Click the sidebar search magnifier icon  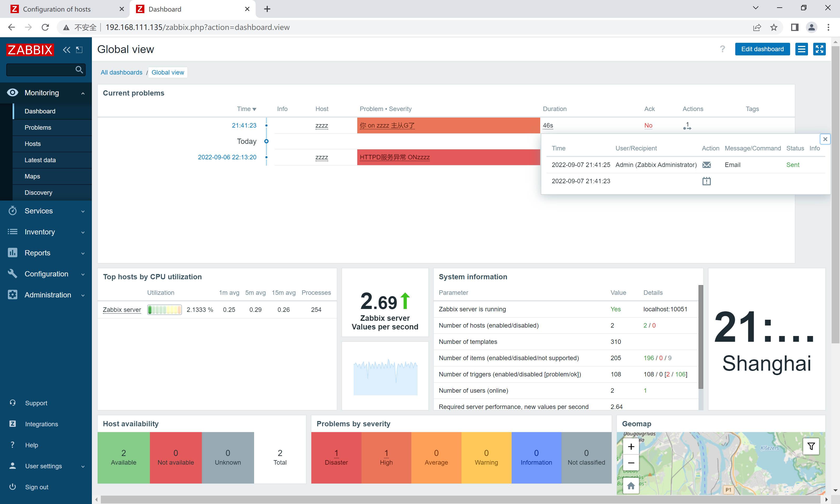pos(79,70)
